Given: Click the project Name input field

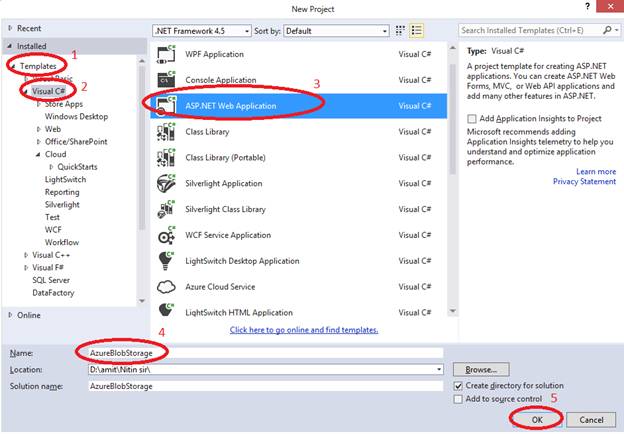Looking at the screenshot, I should pos(265,353).
